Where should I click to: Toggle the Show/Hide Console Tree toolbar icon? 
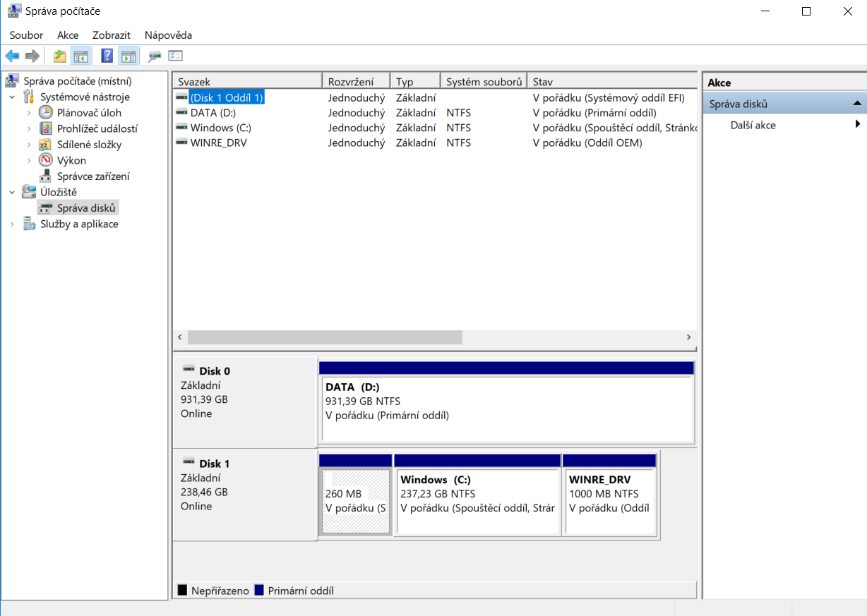[x=80, y=56]
